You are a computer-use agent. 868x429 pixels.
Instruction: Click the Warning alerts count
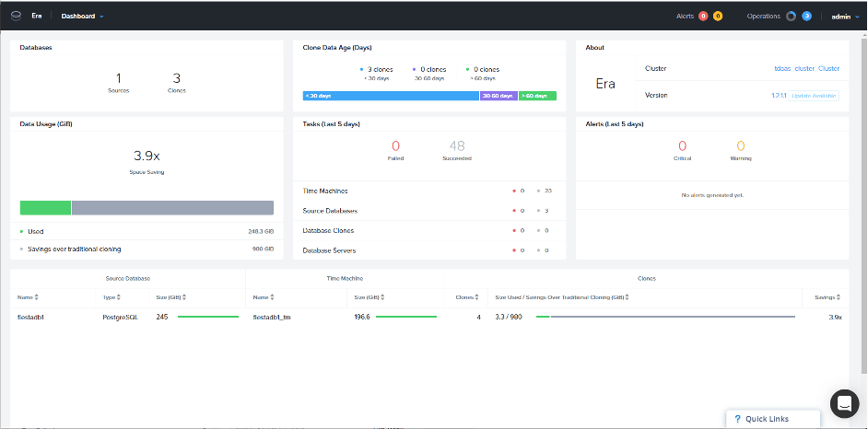[741, 146]
